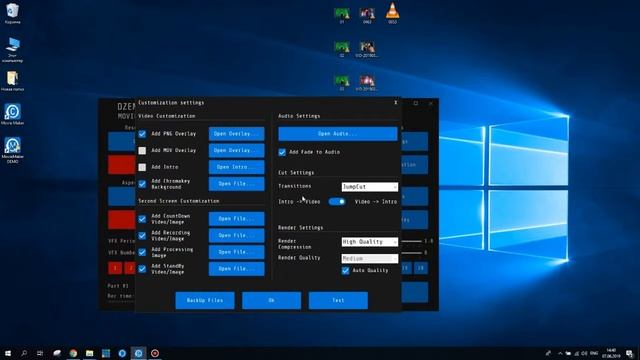
Task: Open the taskbar clock and date
Action: 611,353
